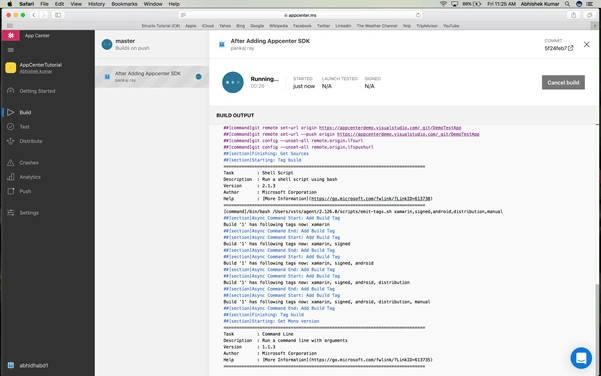Image resolution: width=601 pixels, height=376 pixels.
Task: Open the Intercom chat bubble
Action: pyautogui.click(x=581, y=358)
